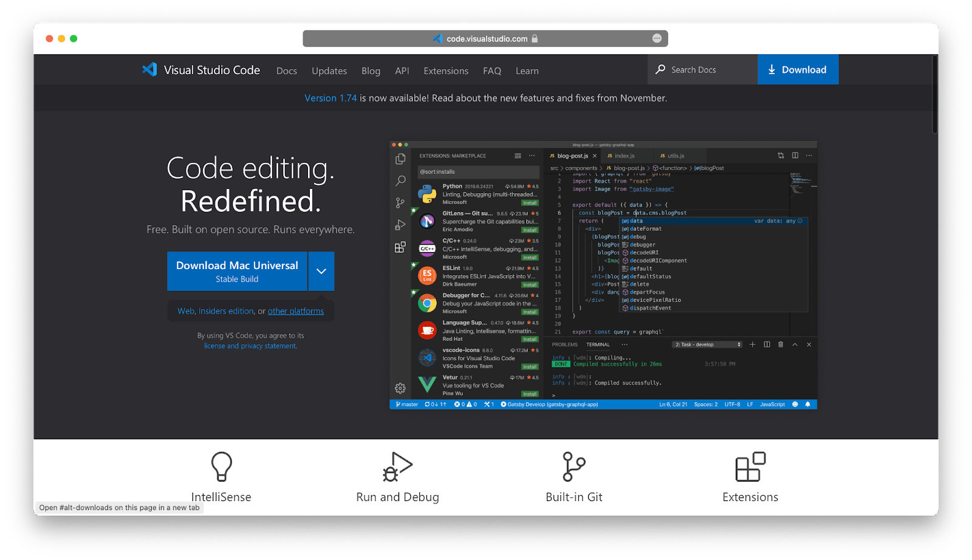Open the 'other platforms' link
This screenshot has height=560, width=972.
tap(296, 311)
